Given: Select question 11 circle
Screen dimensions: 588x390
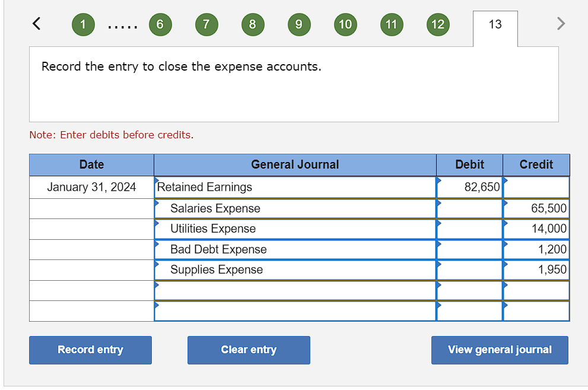Looking at the screenshot, I should coord(392,24).
